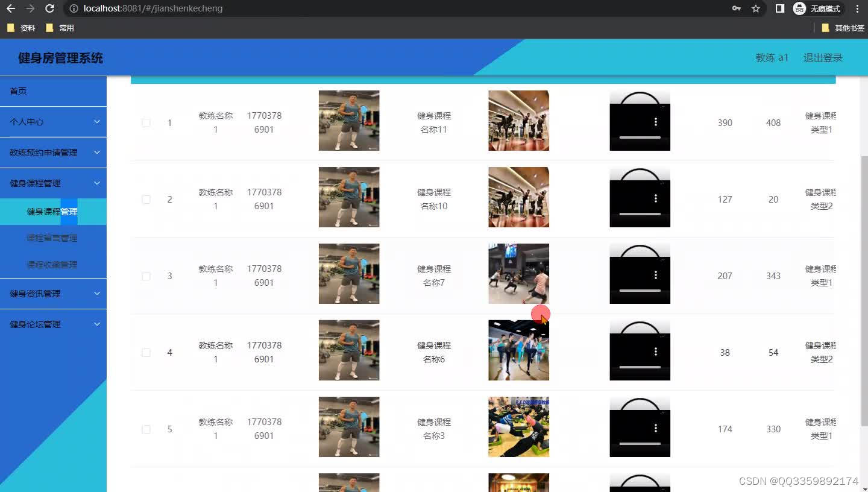Select checkbox for row 5
The width and height of the screenshot is (868, 492).
[146, 429]
